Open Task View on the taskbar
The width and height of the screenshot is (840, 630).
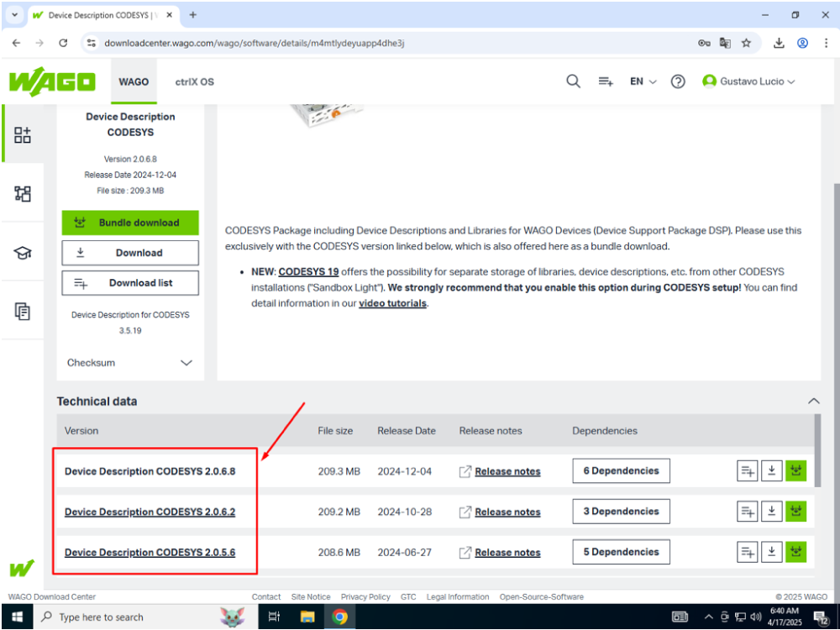274,617
